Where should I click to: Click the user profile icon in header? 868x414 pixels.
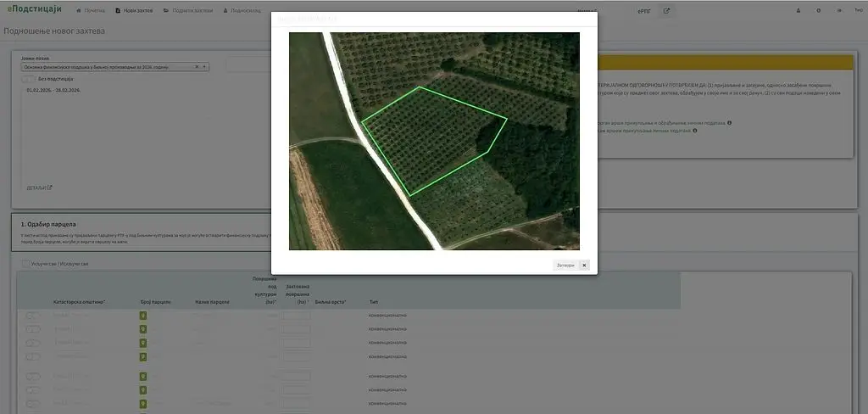(798, 11)
